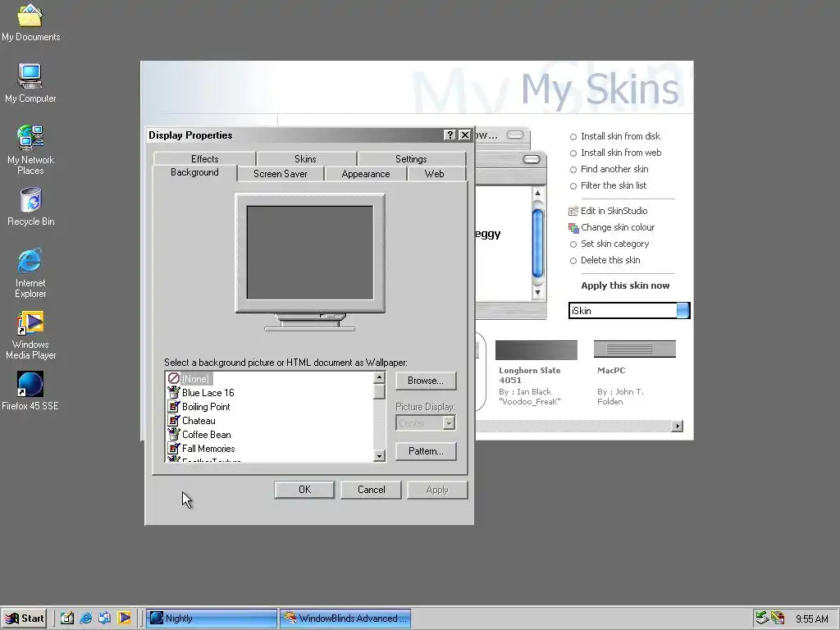Click the monitor wallpaper preview
Viewport: 840px width, 630px height.
(310, 253)
